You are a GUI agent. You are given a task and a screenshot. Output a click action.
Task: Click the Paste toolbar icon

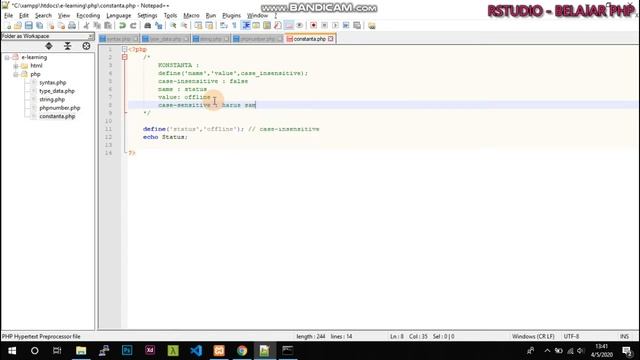108,26
